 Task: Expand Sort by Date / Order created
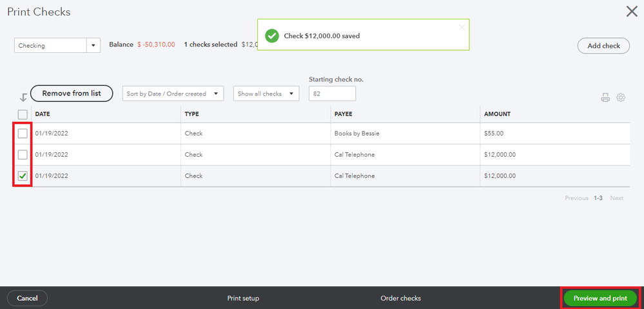(x=173, y=94)
